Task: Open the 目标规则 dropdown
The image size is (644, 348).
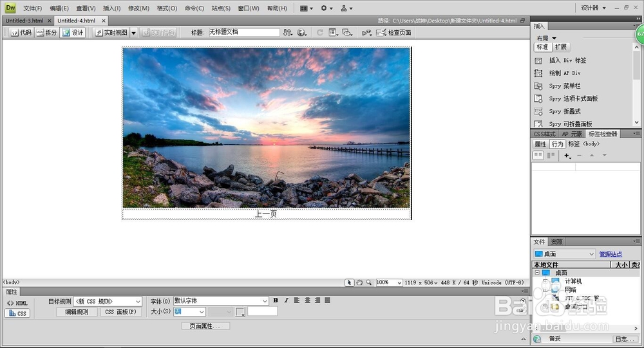Action: click(x=108, y=301)
